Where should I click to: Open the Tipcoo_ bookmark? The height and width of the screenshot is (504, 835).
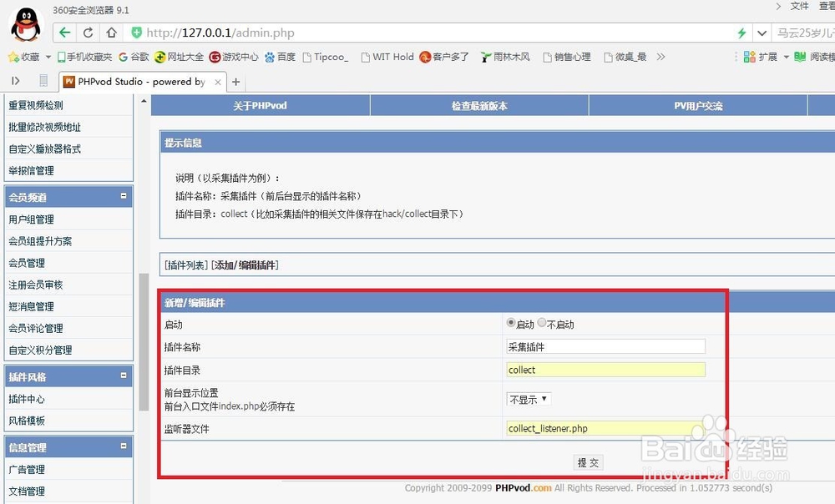(326, 57)
